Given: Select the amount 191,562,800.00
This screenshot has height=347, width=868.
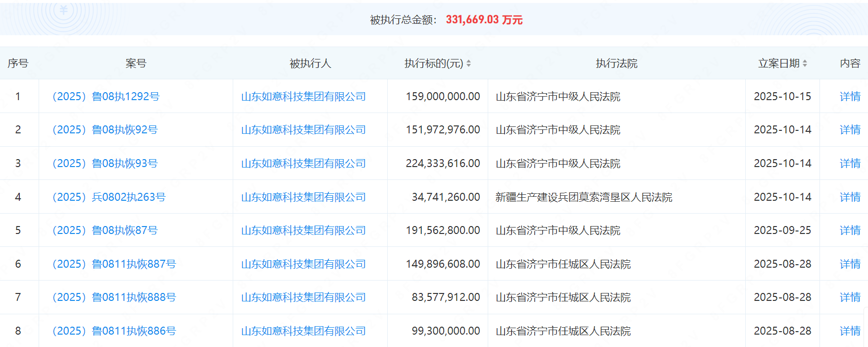Looking at the screenshot, I should coord(443,230).
